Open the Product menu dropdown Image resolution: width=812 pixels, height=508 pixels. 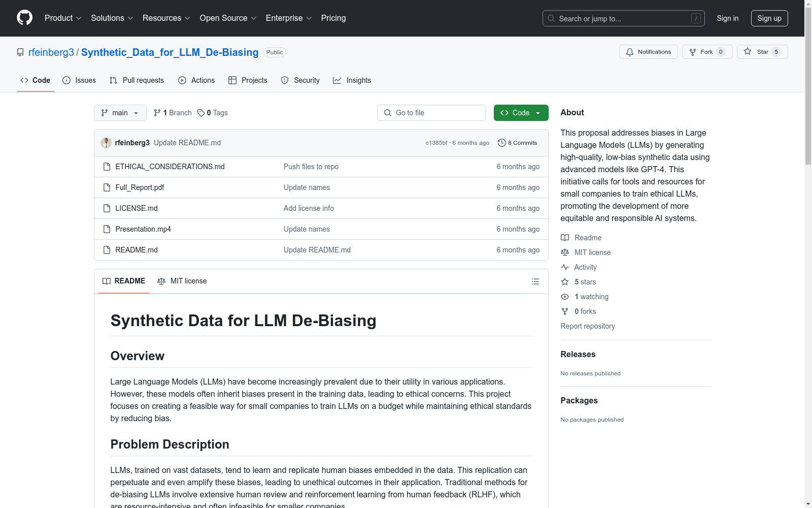click(x=63, y=18)
